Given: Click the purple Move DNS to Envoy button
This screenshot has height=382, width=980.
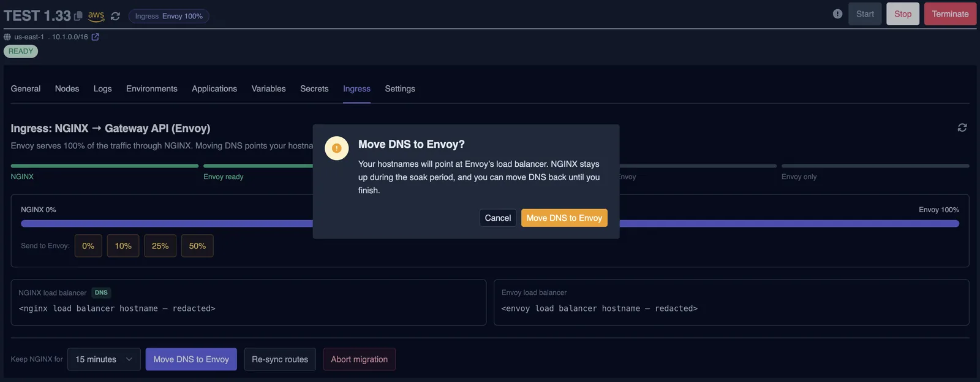Looking at the screenshot, I should 191,359.
